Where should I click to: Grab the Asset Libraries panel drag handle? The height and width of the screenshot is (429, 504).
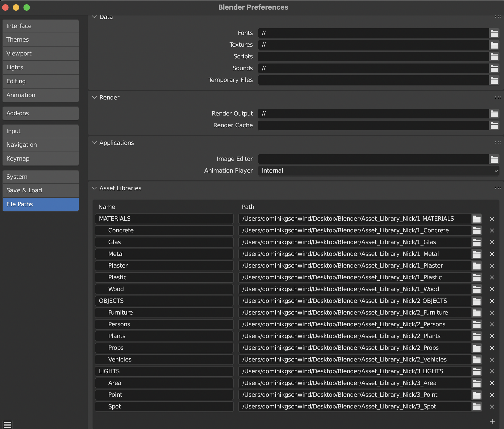point(498,188)
